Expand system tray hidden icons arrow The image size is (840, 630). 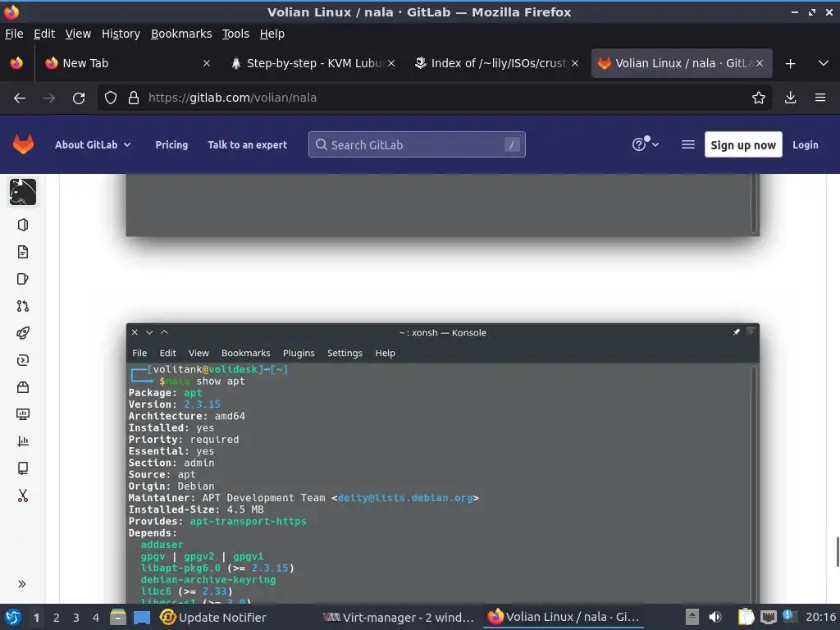(x=692, y=617)
